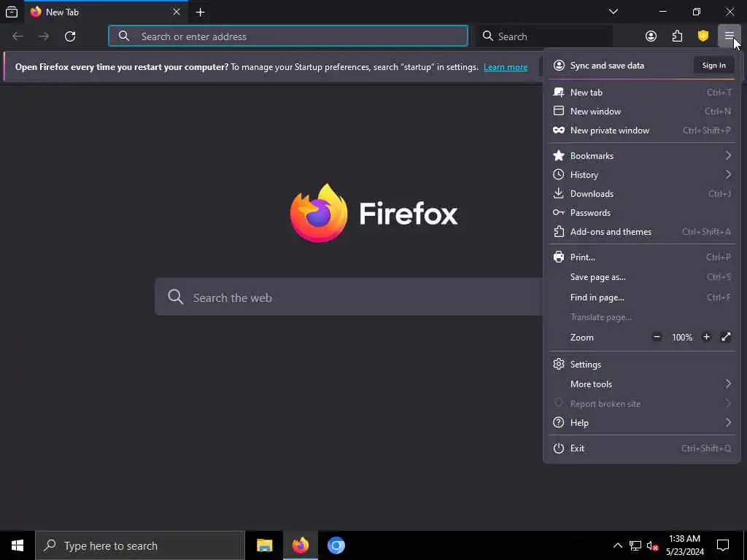This screenshot has width=747, height=560.
Task: Open Add-ons and themes
Action: point(642,232)
